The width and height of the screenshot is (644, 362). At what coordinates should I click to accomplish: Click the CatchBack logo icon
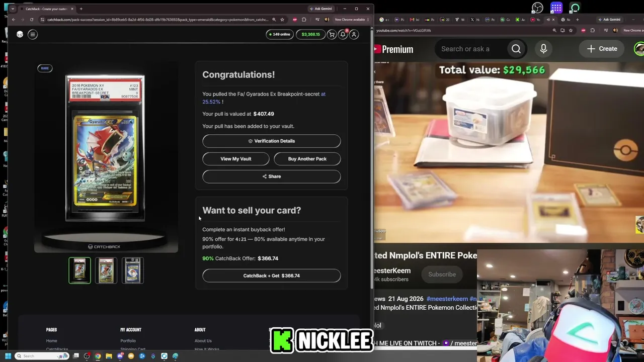pos(20,34)
